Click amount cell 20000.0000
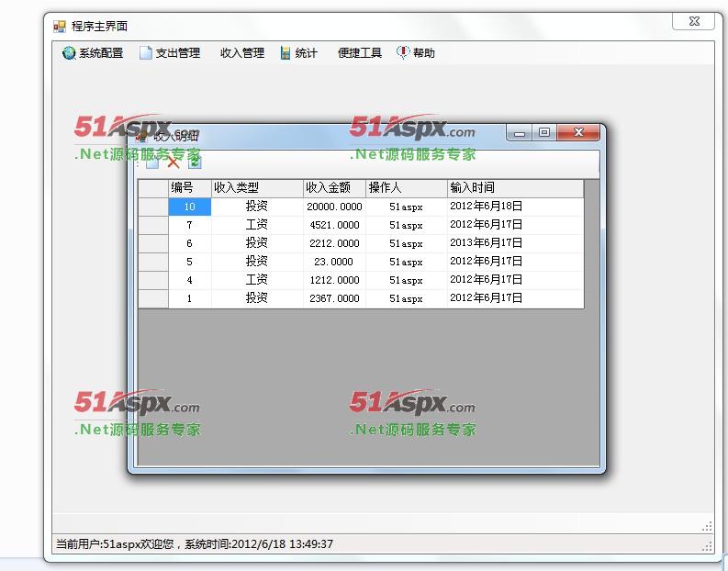This screenshot has height=571, width=728. [x=334, y=207]
